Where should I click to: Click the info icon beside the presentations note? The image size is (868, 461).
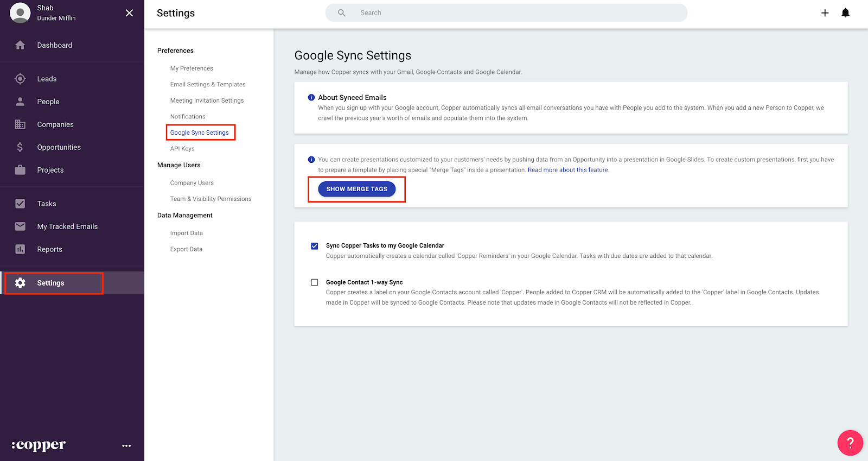pyautogui.click(x=311, y=160)
